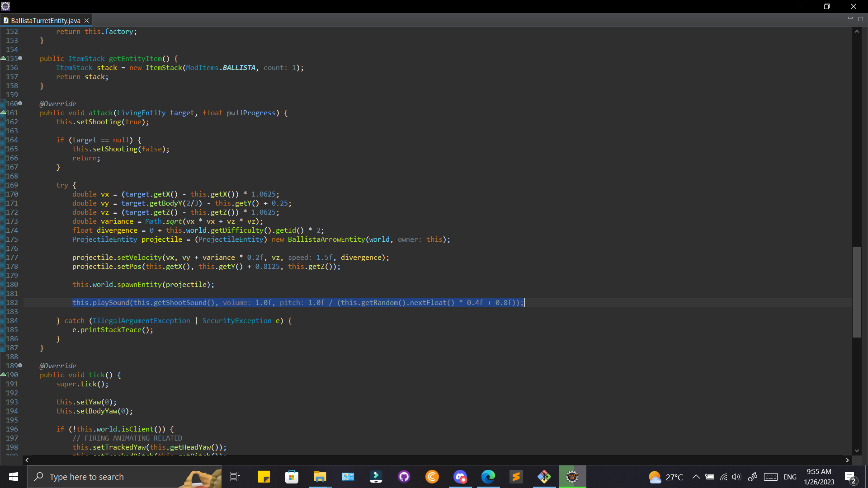868x488 pixels.
Task: Open the Eclipse window system menu icon
Action: coord(5,6)
